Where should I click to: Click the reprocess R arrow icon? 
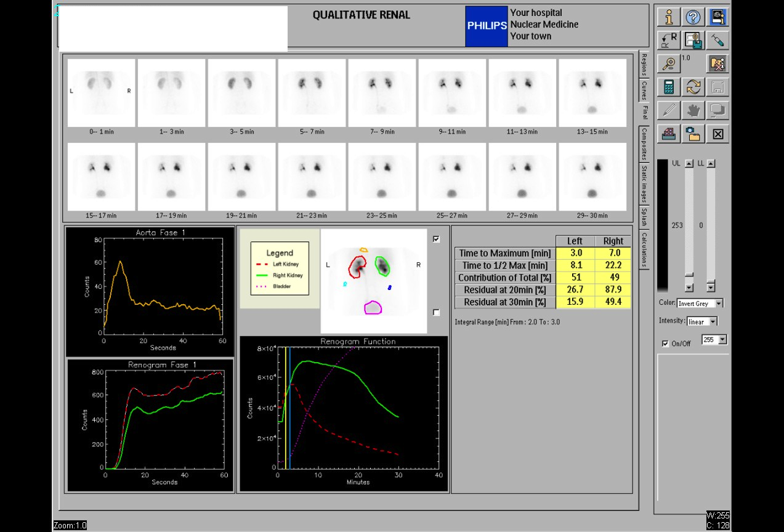[x=669, y=40]
